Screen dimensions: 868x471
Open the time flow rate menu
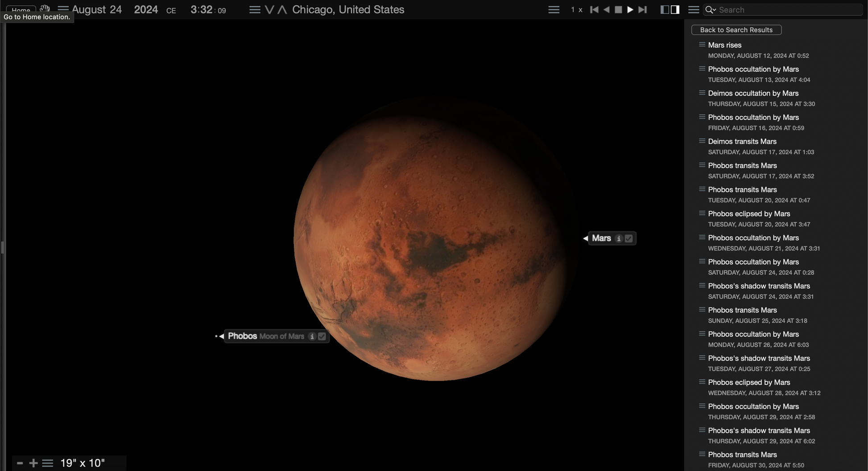tap(554, 9)
